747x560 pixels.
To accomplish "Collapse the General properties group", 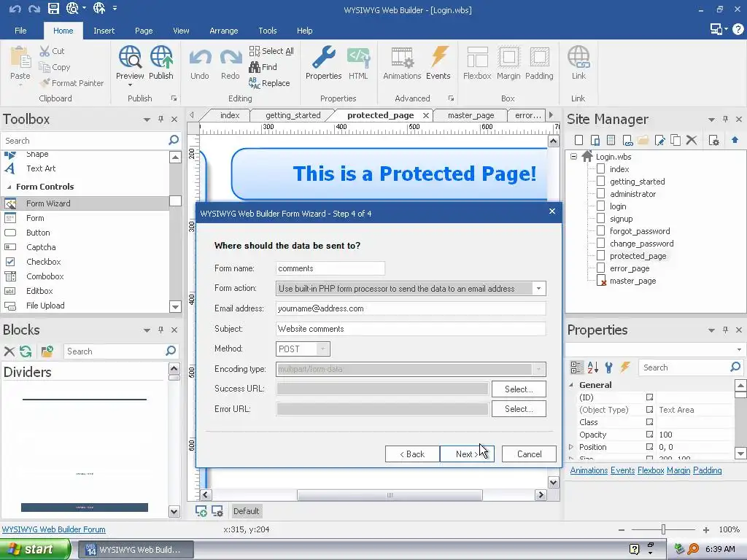I will coord(571,385).
